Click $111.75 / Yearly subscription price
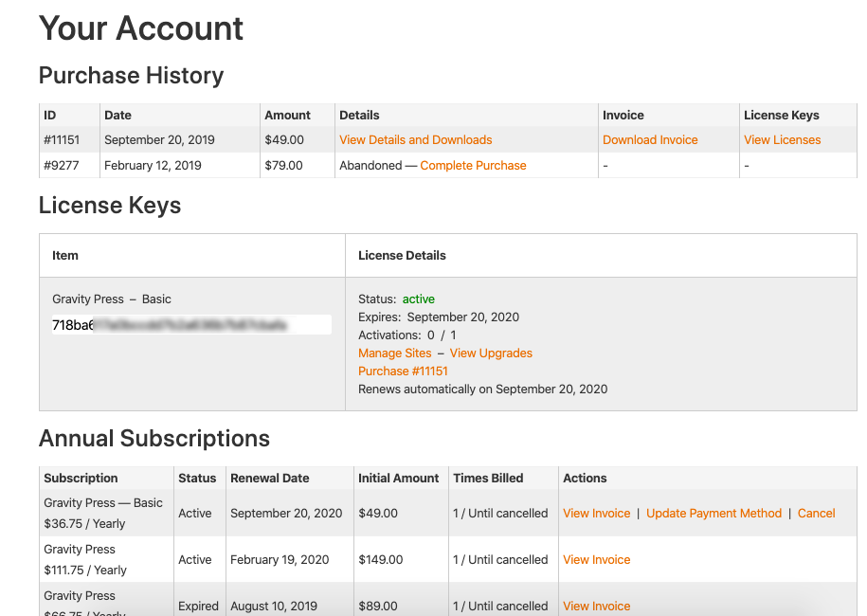The height and width of the screenshot is (616, 867). pyautogui.click(x=85, y=571)
